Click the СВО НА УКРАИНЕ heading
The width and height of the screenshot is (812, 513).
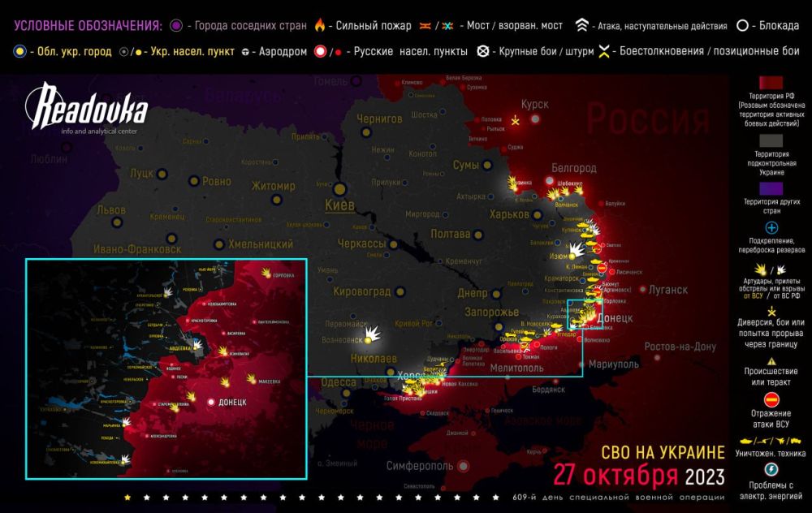pos(663,452)
